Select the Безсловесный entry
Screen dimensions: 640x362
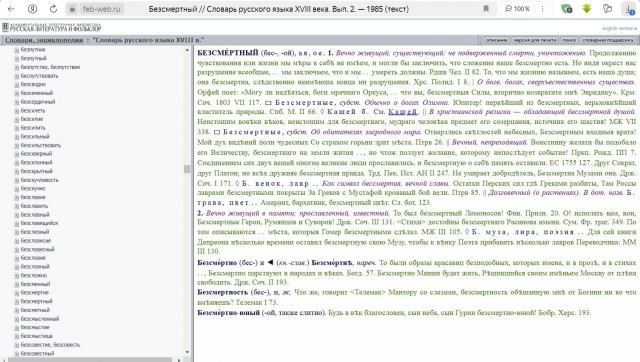tap(37, 249)
